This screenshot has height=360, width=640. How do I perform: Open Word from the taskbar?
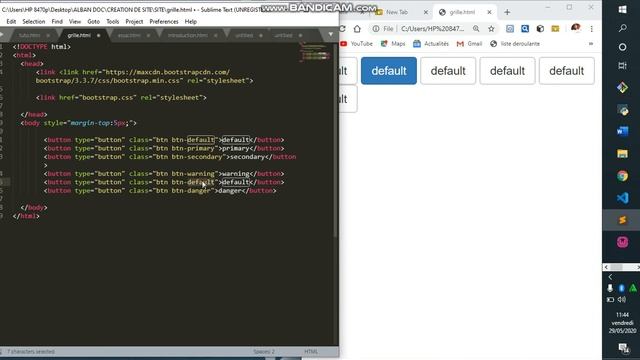[x=622, y=131]
